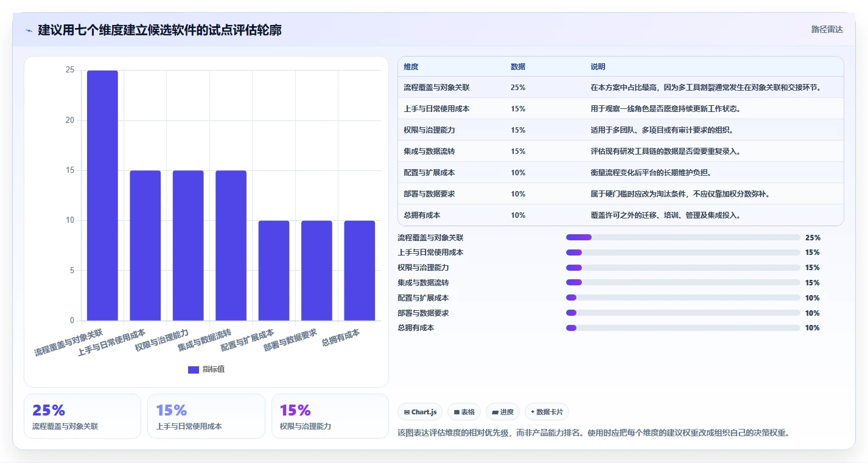Click the 25% value beside the top progress bar
The width and height of the screenshot is (868, 463).
pos(813,238)
